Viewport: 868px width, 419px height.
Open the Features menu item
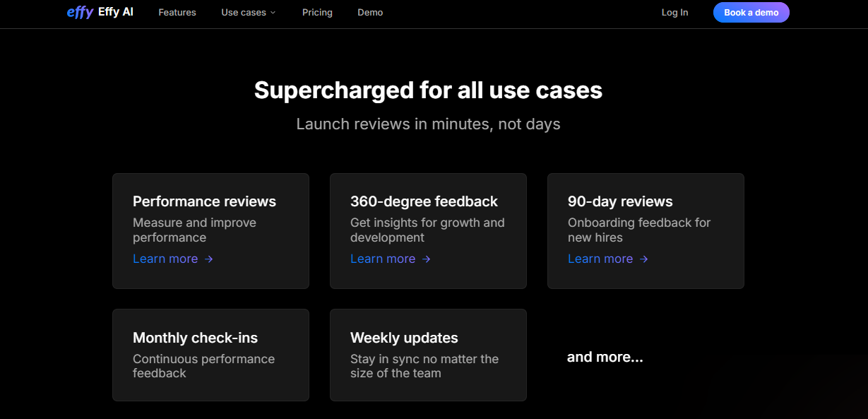pyautogui.click(x=177, y=13)
